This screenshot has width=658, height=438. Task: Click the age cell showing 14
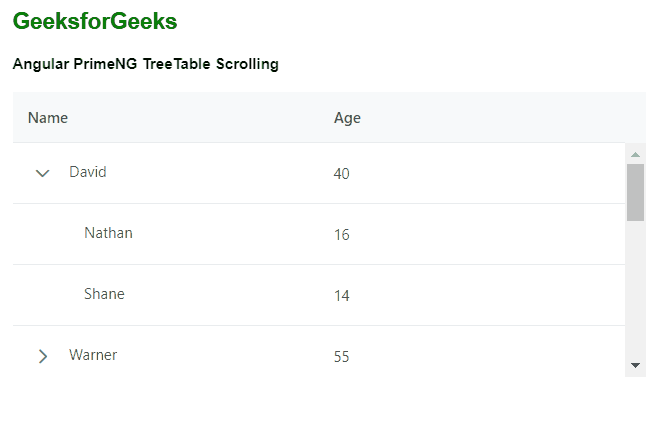coord(342,296)
